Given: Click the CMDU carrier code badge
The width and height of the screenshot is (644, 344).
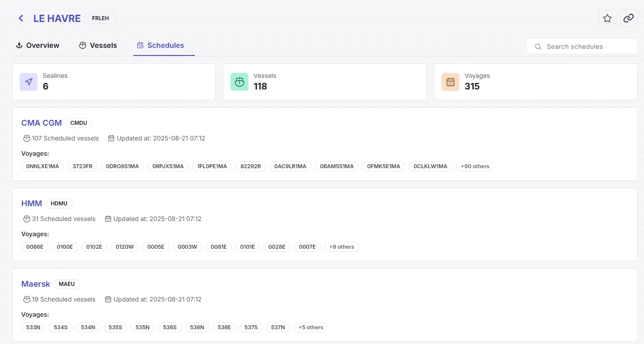Looking at the screenshot, I should (x=79, y=123).
